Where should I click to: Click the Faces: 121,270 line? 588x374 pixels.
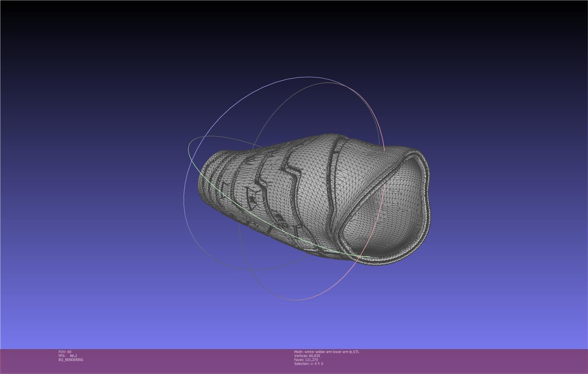click(x=306, y=360)
